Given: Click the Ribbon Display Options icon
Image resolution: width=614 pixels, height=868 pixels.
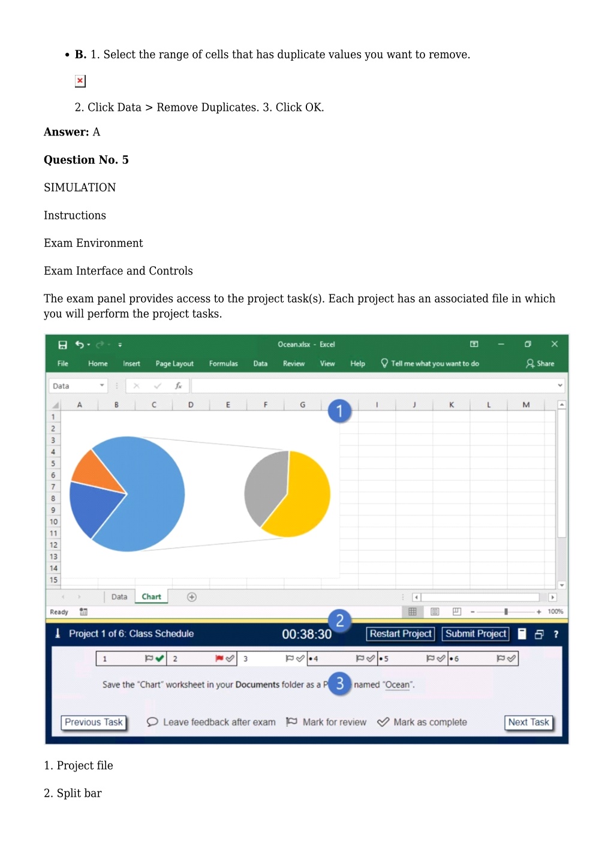Looking at the screenshot, I should [474, 344].
